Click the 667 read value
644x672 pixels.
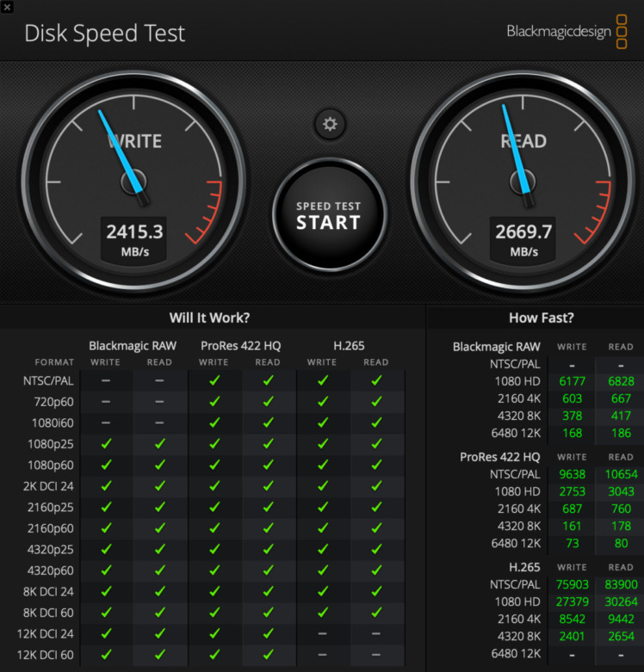coord(621,398)
